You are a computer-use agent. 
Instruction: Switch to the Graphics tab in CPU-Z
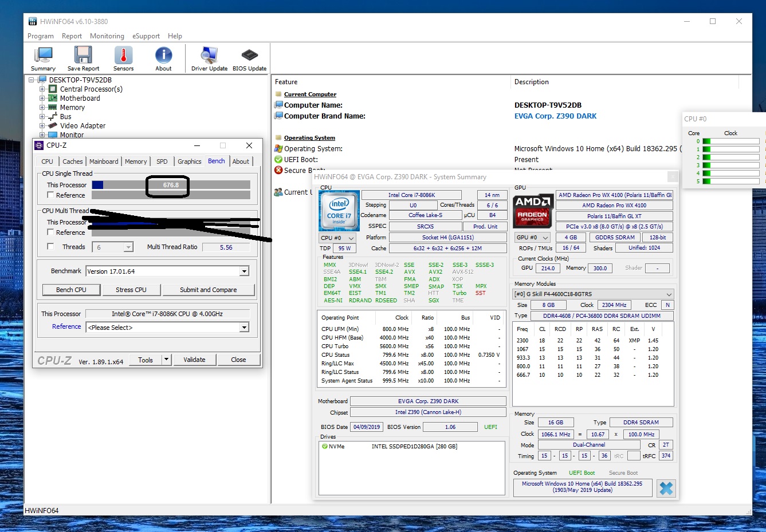pos(189,161)
